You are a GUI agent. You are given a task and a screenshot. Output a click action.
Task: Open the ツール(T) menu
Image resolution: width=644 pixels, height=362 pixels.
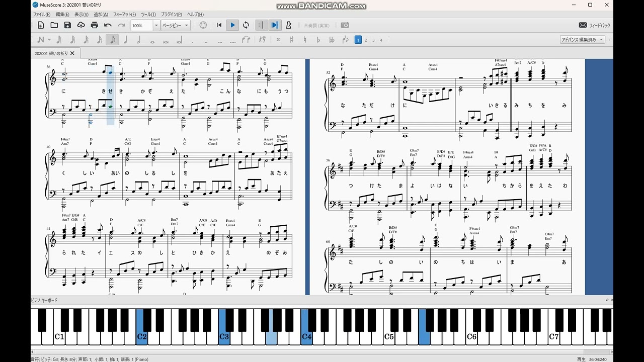pyautogui.click(x=148, y=15)
